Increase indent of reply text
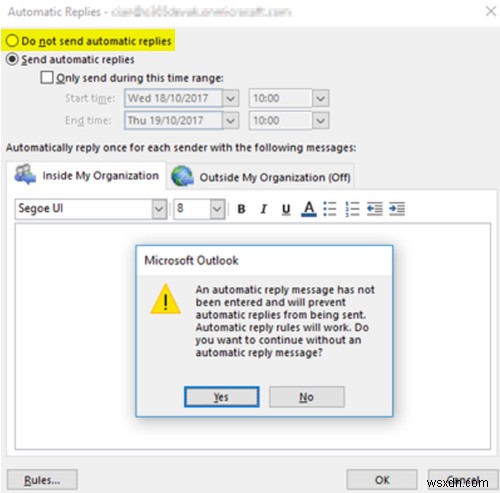The image size is (500, 493). (397, 209)
